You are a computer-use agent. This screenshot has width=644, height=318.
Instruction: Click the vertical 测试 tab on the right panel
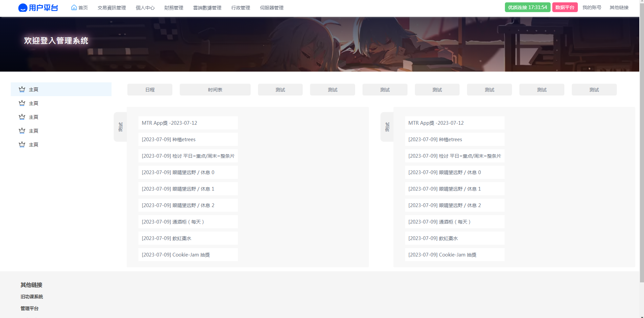387,127
